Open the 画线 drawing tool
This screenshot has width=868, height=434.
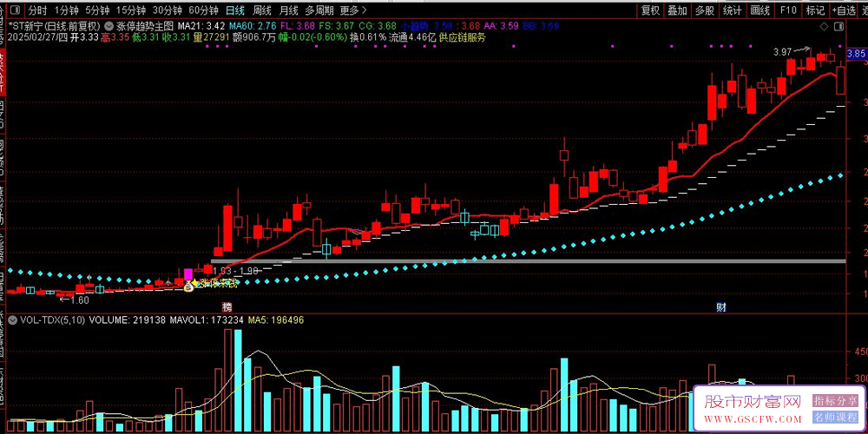[760, 10]
